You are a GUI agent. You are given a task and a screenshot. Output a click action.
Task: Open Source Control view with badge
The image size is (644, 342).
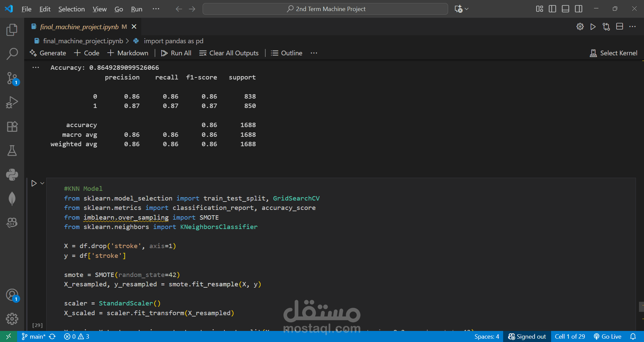(12, 78)
